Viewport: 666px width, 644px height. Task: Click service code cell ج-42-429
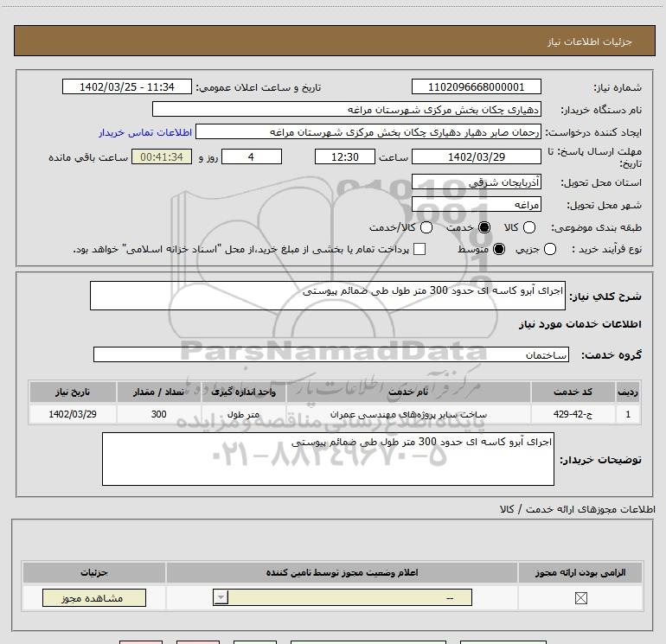573,414
